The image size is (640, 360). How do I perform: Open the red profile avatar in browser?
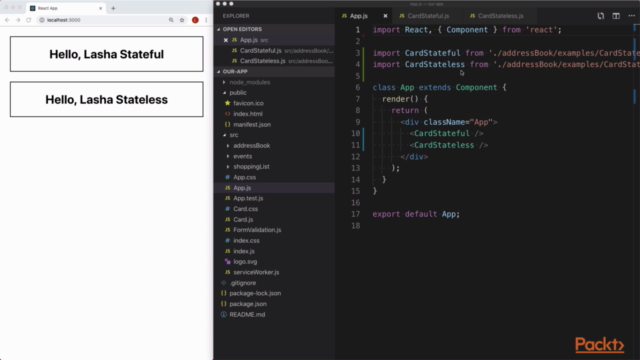tap(195, 20)
